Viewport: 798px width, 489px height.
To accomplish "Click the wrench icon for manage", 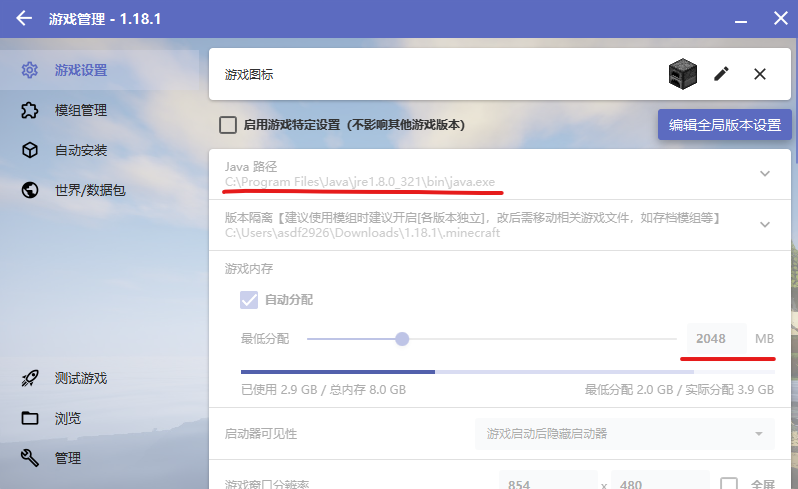I will [x=30, y=458].
